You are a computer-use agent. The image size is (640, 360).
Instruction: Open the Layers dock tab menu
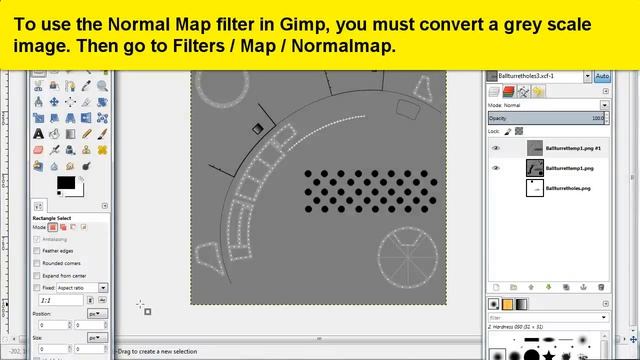point(606,91)
